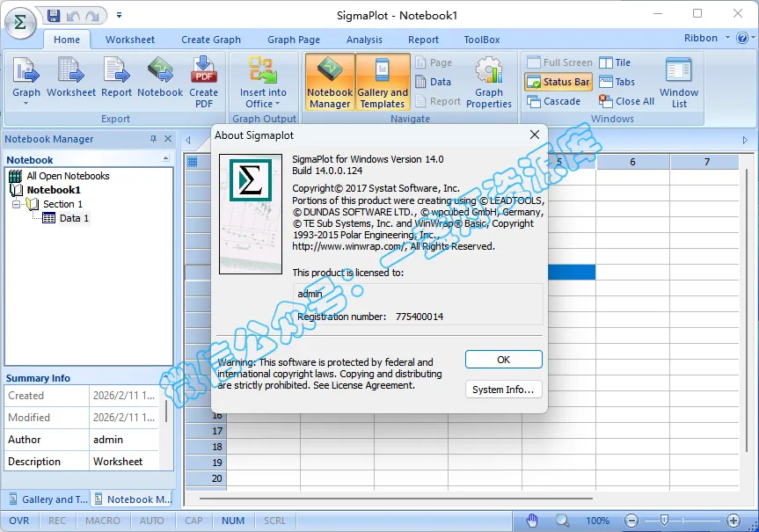Export the Worksheet
759x532 pixels.
pyautogui.click(x=71, y=77)
